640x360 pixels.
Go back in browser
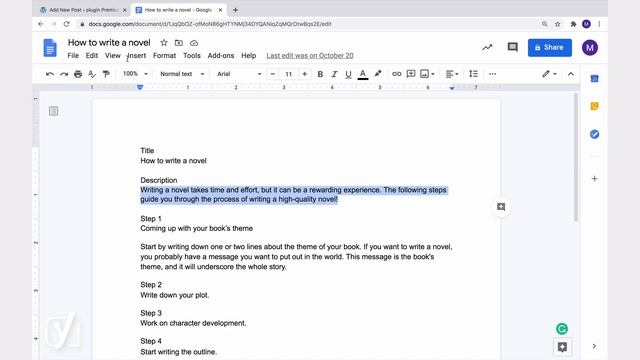coord(40,24)
